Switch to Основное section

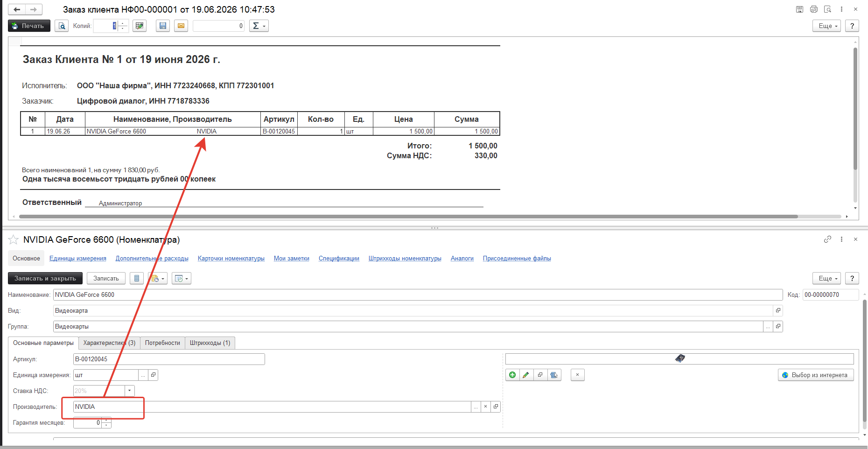tap(26, 258)
